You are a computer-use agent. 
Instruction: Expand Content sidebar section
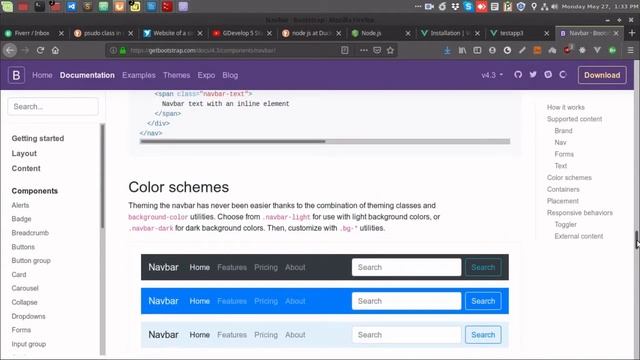pos(26,169)
